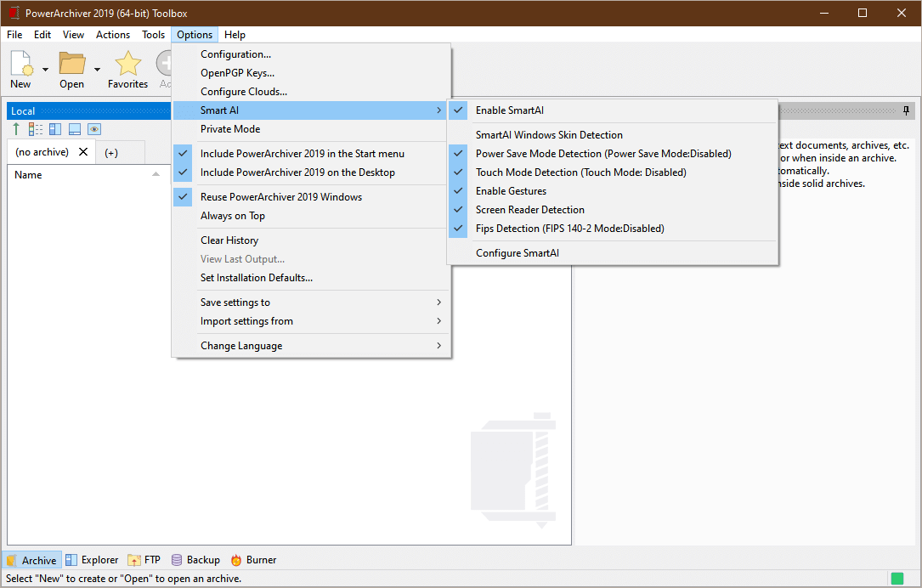
Task: Switch to the Backup mode tab
Action: [x=195, y=560]
